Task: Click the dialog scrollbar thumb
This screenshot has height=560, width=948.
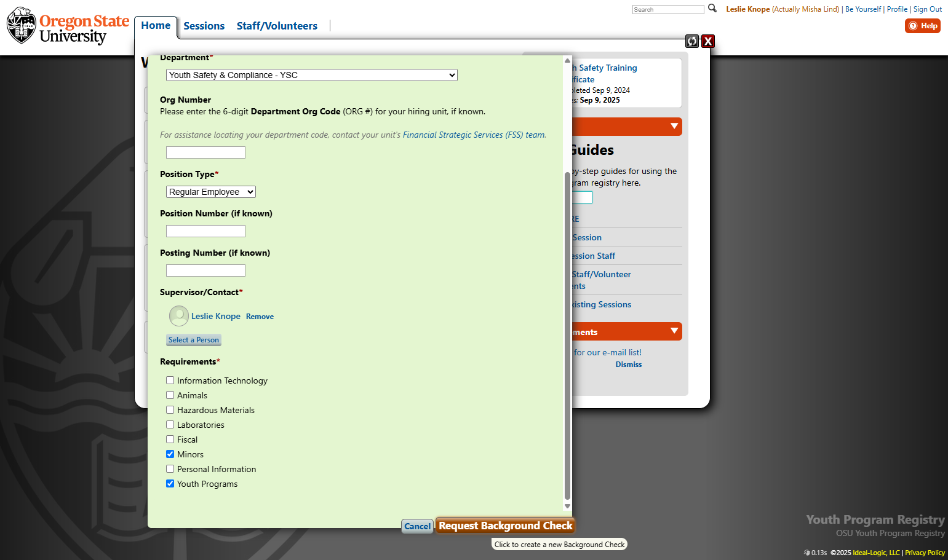Action: (567, 336)
